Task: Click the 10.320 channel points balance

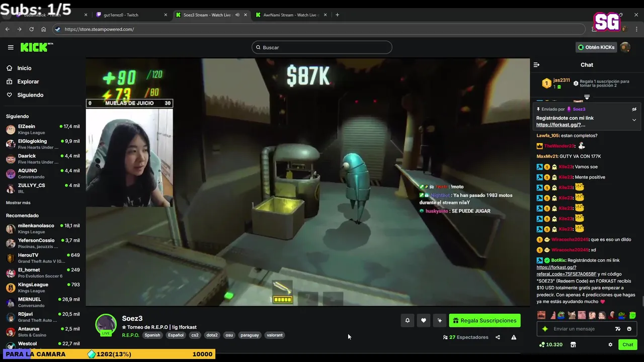Action: 550,344
